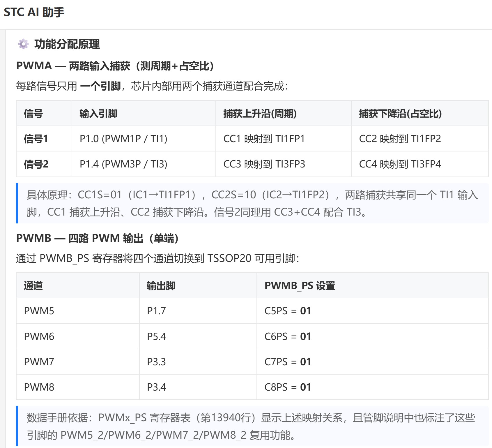Click the STC AI 助手 title
The height and width of the screenshot is (448, 492).
point(34,12)
